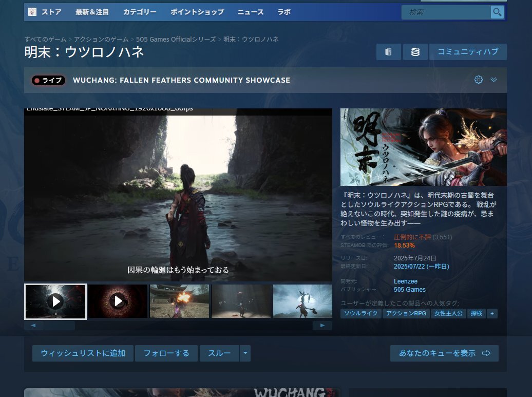
Task: Open the dropdown arrow beside スルー
Action: click(x=245, y=353)
